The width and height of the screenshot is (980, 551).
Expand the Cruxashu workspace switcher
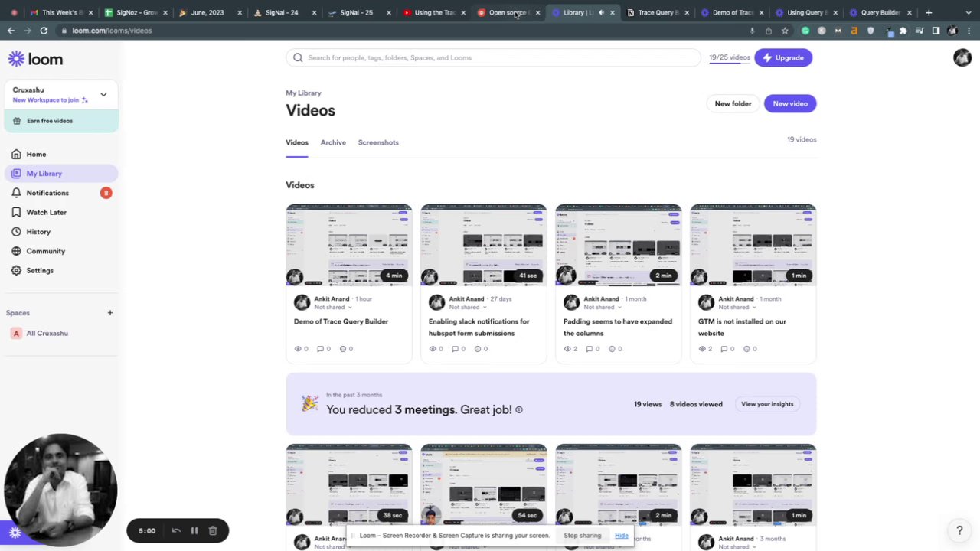click(x=103, y=95)
